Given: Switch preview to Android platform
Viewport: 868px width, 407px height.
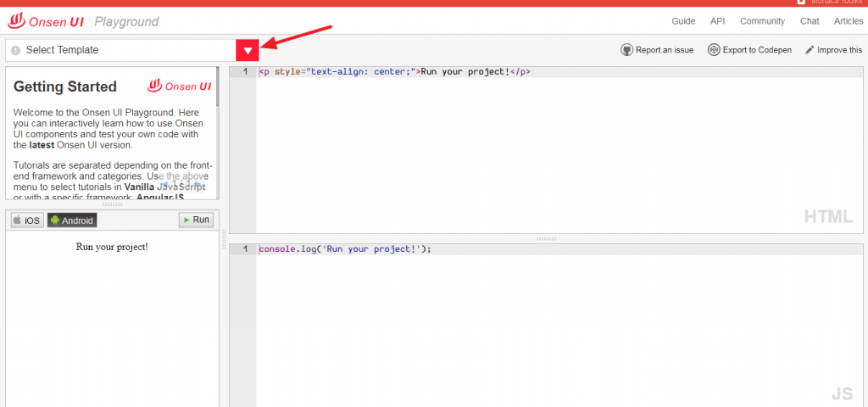Looking at the screenshot, I should click(x=72, y=220).
